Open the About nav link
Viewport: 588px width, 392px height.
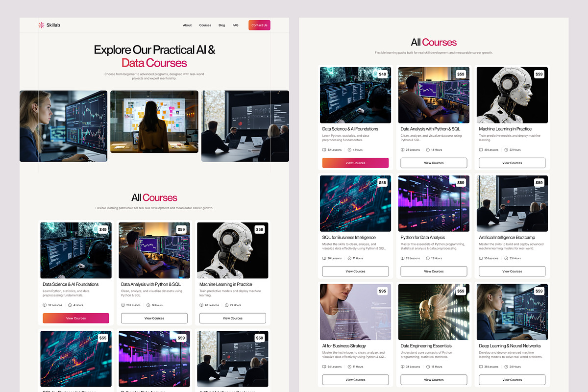(187, 25)
